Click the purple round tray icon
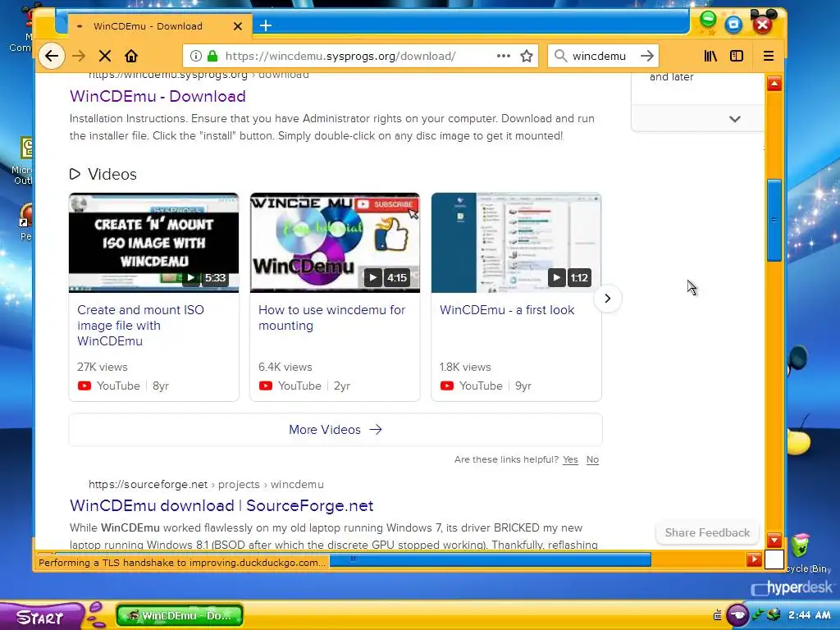 coord(737,615)
